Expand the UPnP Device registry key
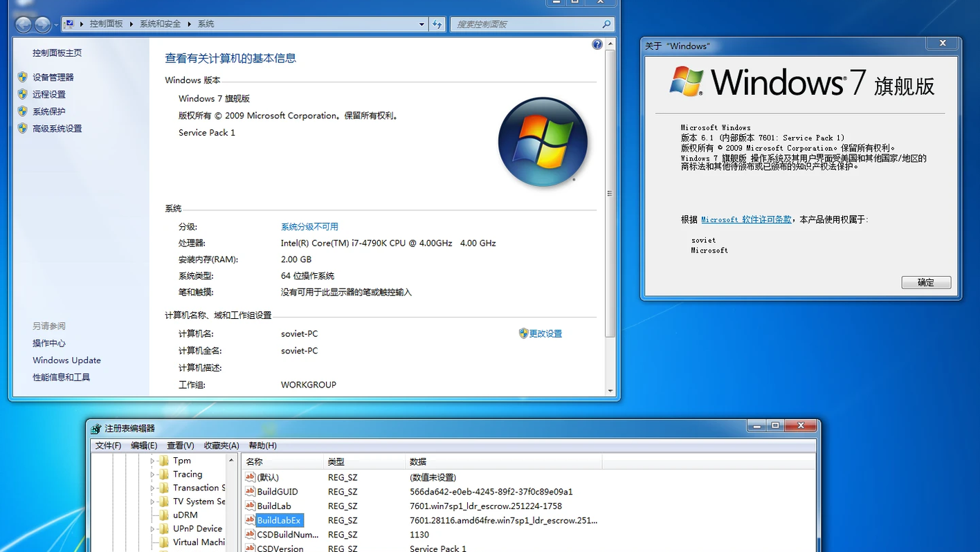The width and height of the screenshot is (980, 552). (152, 528)
